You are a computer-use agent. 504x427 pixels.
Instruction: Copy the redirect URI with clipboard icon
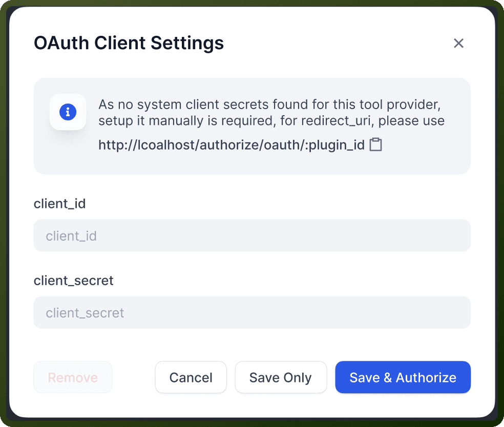point(375,144)
